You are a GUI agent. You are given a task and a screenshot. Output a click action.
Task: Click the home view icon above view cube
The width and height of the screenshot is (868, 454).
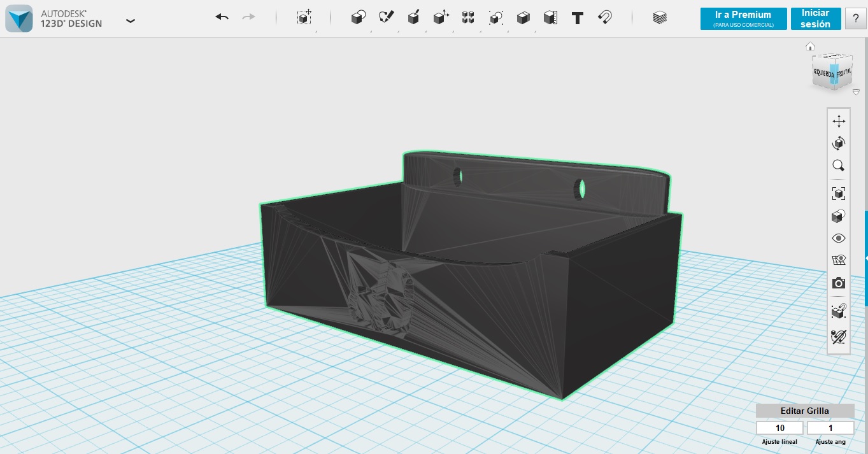(810, 46)
